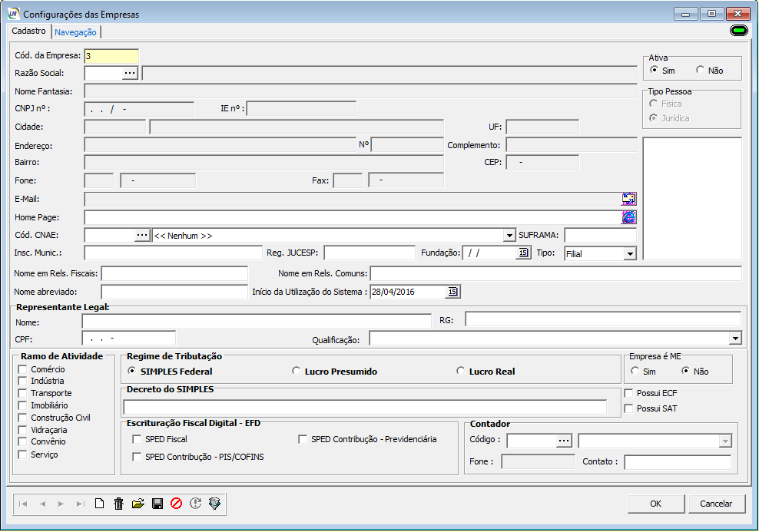Go to the previous record
This screenshot has height=532, width=759.
pyautogui.click(x=42, y=504)
